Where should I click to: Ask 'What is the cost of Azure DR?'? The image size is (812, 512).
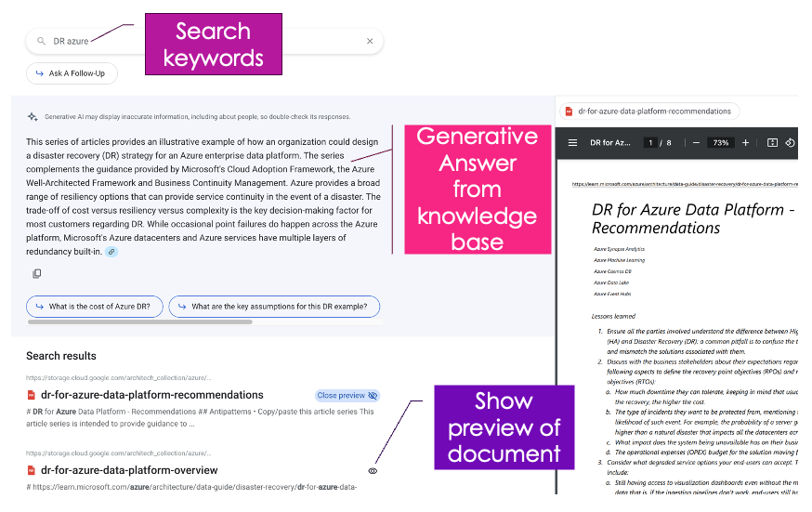tap(94, 307)
